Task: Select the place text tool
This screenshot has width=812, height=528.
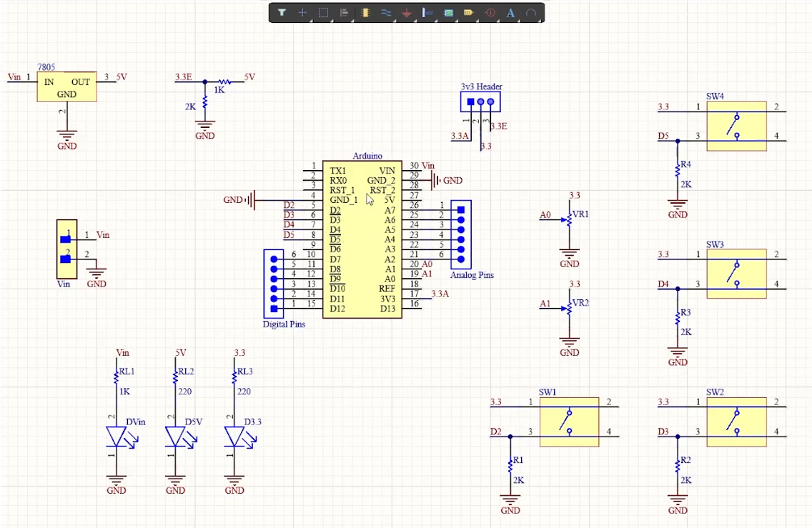Action: click(509, 12)
